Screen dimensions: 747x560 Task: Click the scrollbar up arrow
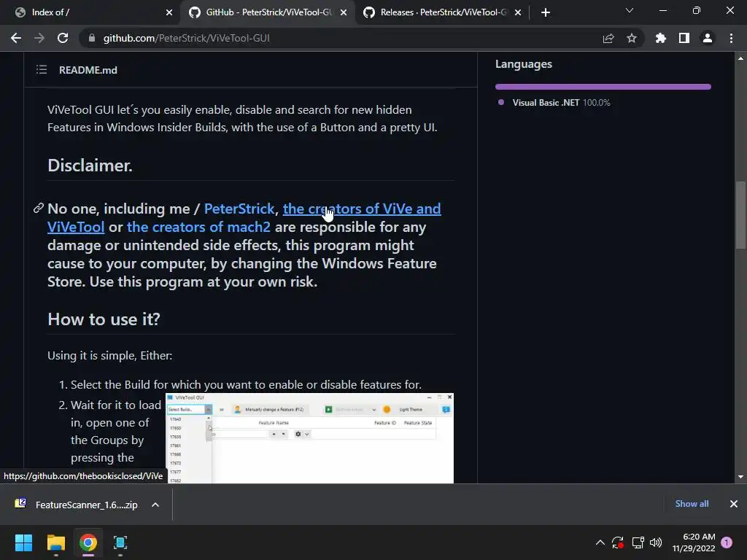(x=740, y=58)
